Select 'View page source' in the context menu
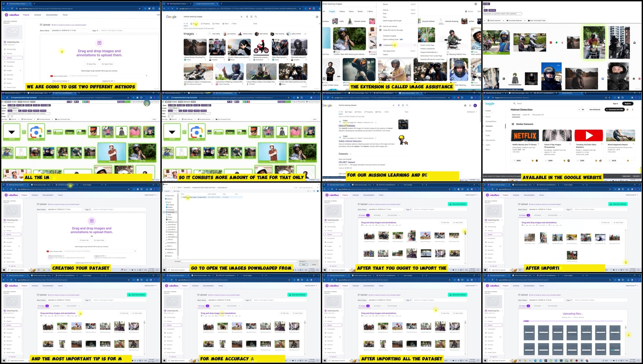The height and width of the screenshot is (364, 643). tap(389, 51)
